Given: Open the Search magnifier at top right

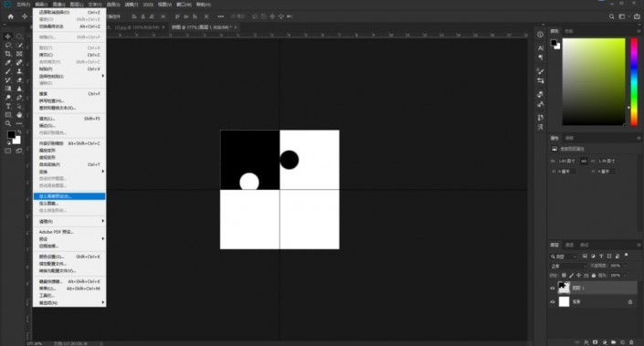Looking at the screenshot, I should click(x=611, y=16).
